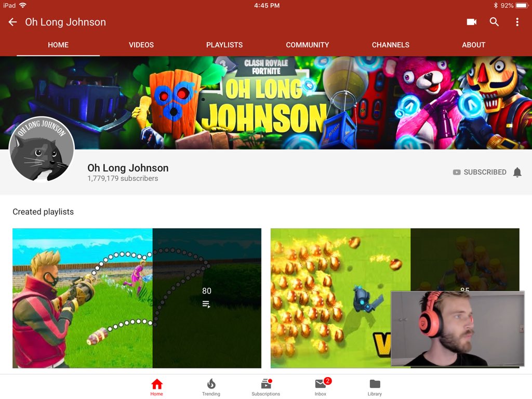Toggle the notification bell
This screenshot has height=399, width=532.
(x=517, y=172)
